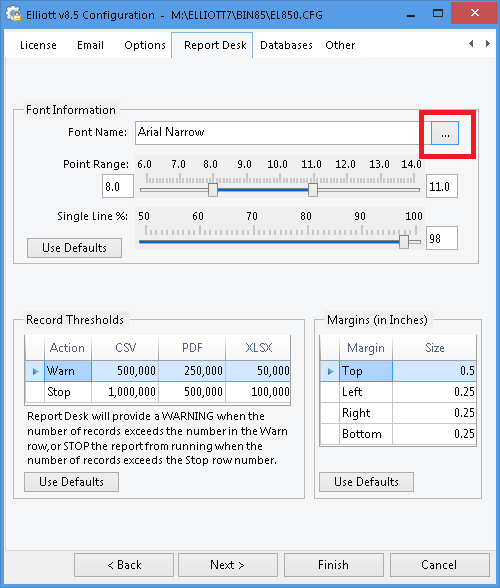Click Point Range lower slider handle
Viewport: 500px width, 588px height.
tap(213, 190)
